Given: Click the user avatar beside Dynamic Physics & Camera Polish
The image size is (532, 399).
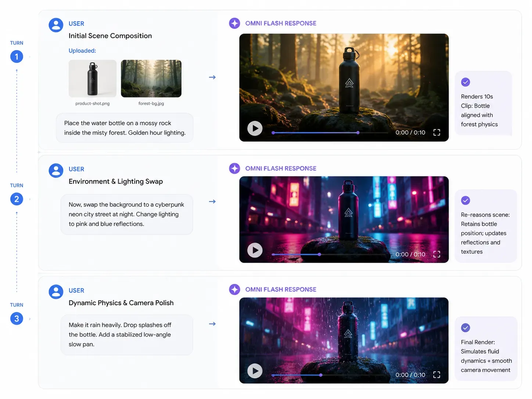Looking at the screenshot, I should click(56, 292).
